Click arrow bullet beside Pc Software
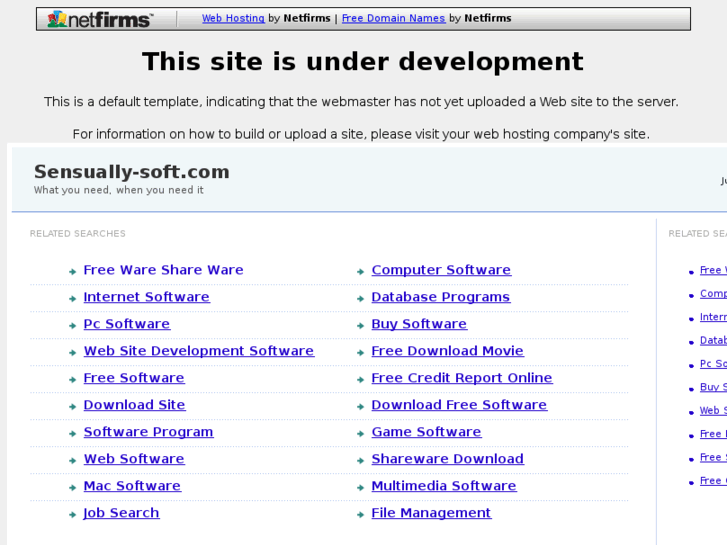 pyautogui.click(x=72, y=326)
